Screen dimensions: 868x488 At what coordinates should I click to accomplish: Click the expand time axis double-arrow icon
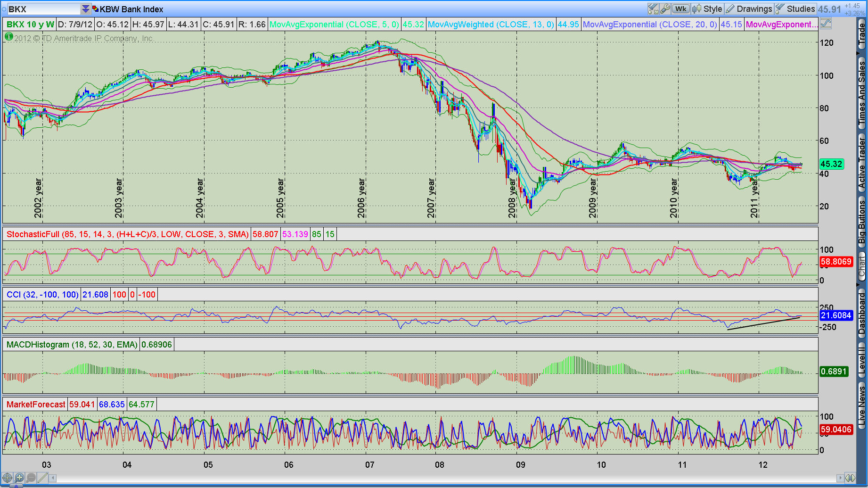point(850,478)
